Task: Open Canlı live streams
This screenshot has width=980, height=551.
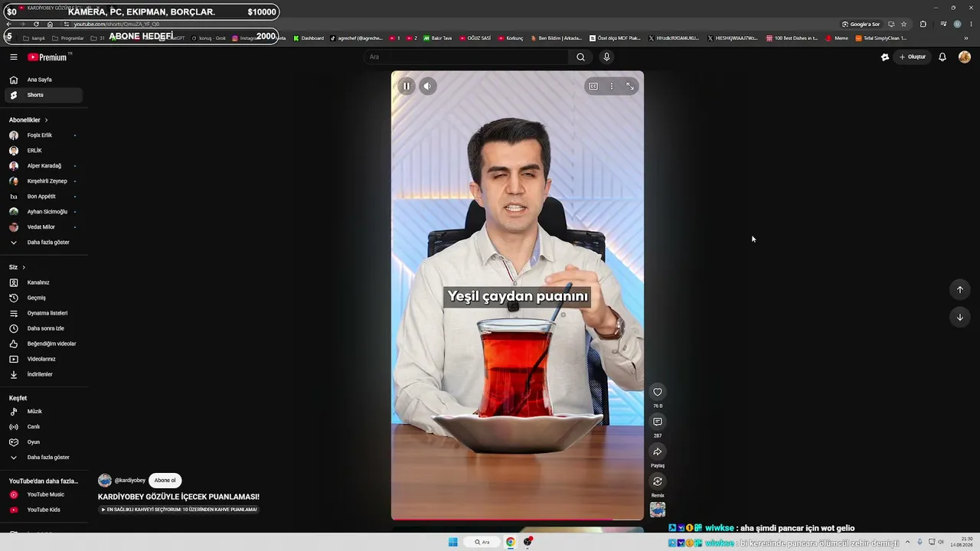Action: tap(43, 427)
